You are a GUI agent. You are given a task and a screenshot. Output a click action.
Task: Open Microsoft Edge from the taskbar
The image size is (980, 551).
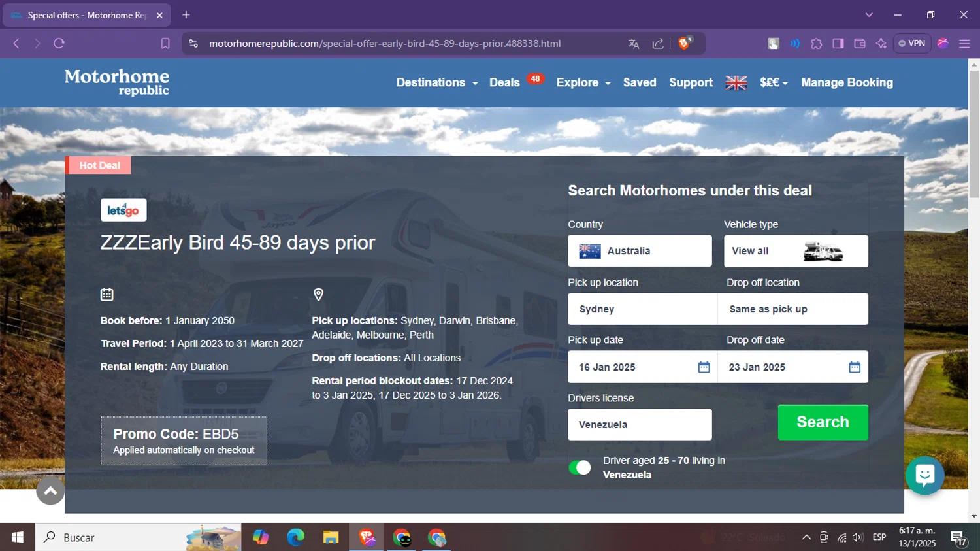tap(295, 537)
